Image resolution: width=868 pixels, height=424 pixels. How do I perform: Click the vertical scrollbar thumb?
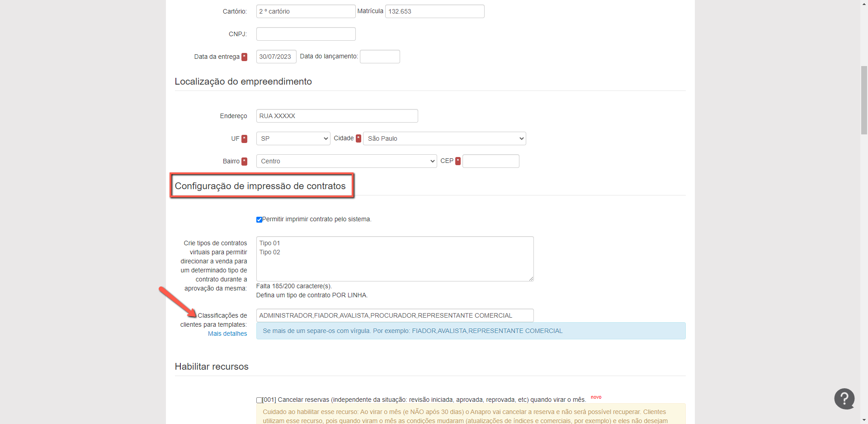click(x=864, y=100)
